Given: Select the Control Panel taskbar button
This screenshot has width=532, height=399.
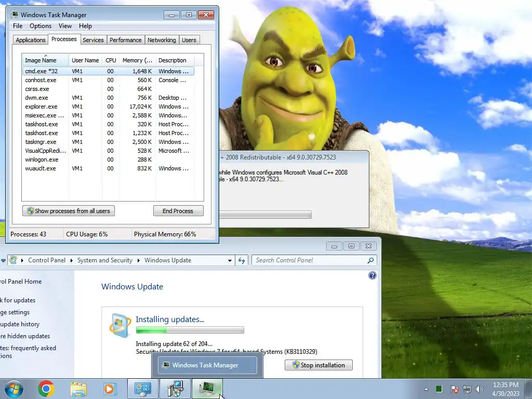Looking at the screenshot, I should 143,389.
